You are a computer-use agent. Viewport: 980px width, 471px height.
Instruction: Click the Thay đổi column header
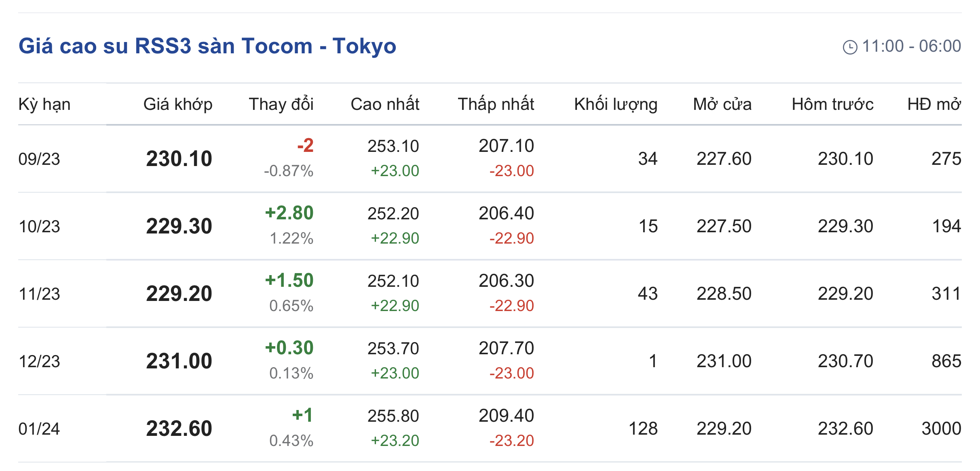281,104
